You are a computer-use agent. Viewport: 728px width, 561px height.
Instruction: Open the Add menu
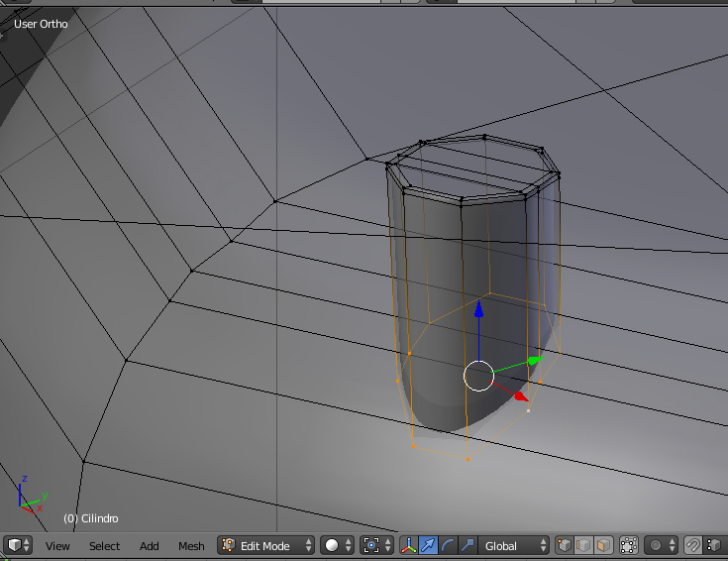[149, 546]
